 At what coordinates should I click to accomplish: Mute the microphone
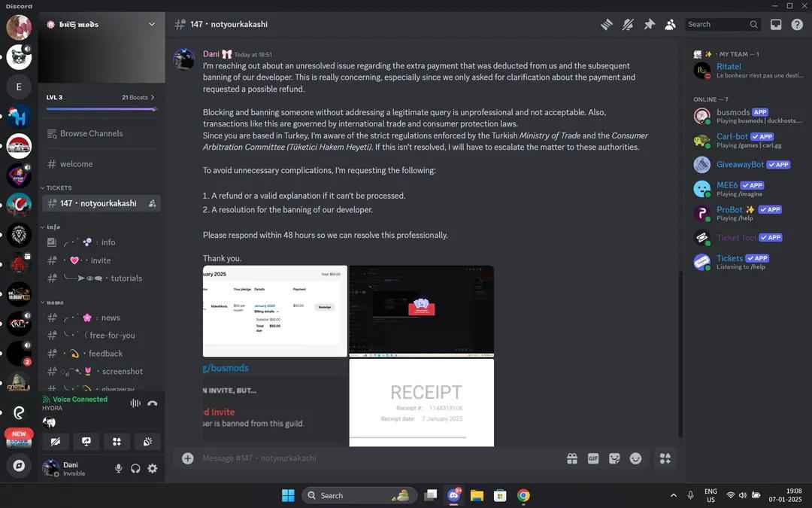point(119,469)
